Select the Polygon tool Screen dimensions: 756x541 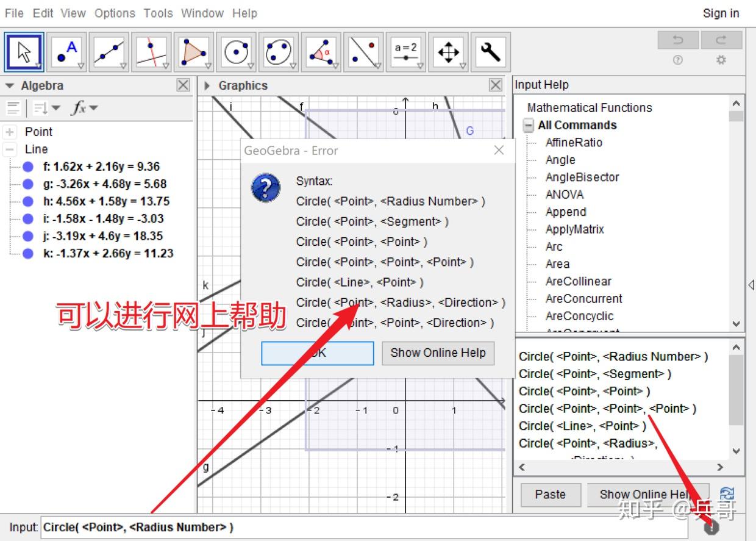194,52
